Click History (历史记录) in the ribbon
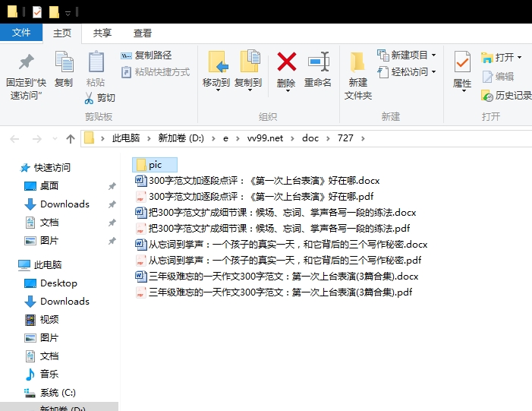The image size is (532, 411). tap(506, 96)
